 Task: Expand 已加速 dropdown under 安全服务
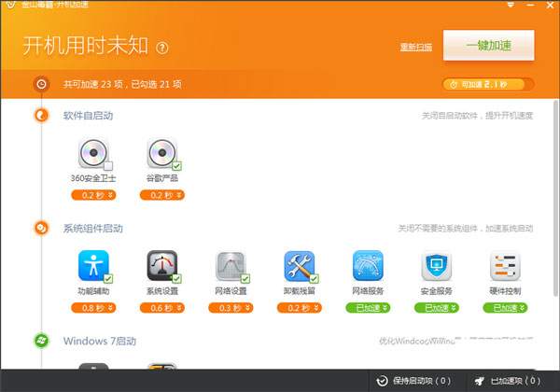pyautogui.click(x=437, y=308)
